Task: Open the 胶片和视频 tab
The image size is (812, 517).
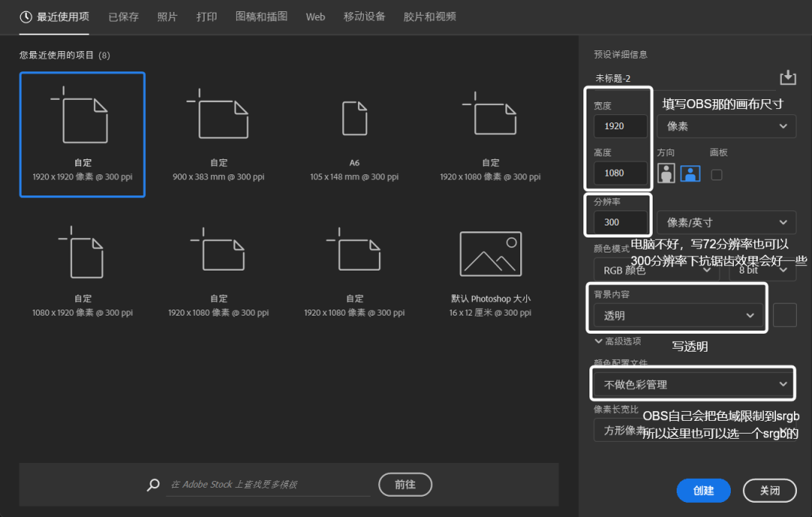Action: [x=429, y=17]
